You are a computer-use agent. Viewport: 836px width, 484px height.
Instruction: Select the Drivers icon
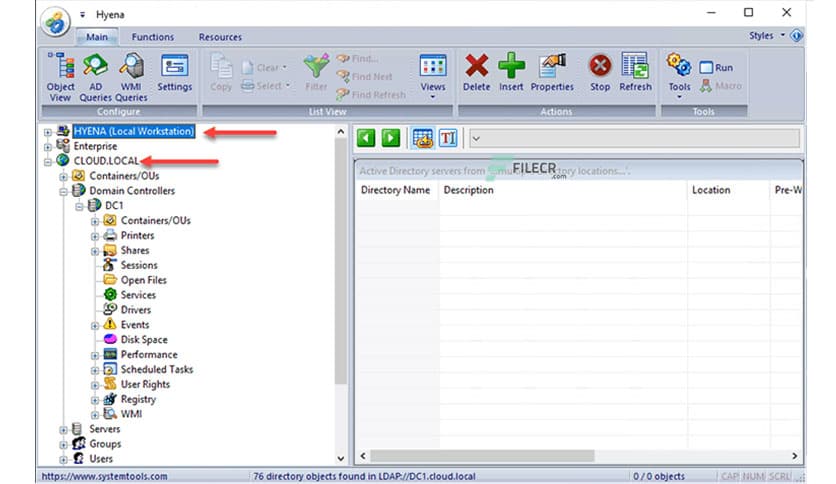tap(110, 310)
